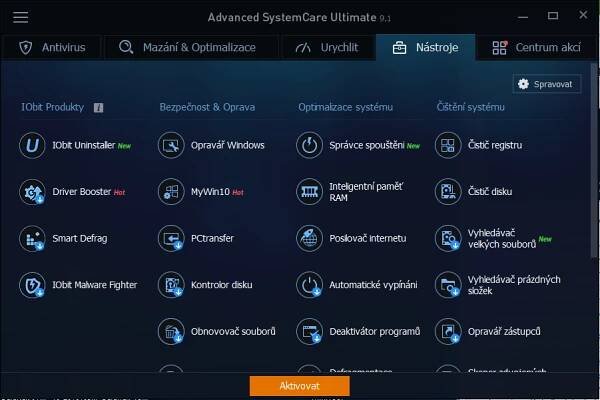This screenshot has height=400, width=600.
Task: Click the Opravář zástupců label
Action: click(504, 331)
